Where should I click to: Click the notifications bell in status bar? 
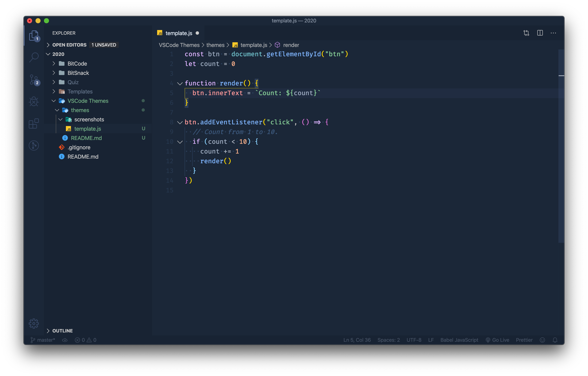click(x=555, y=340)
